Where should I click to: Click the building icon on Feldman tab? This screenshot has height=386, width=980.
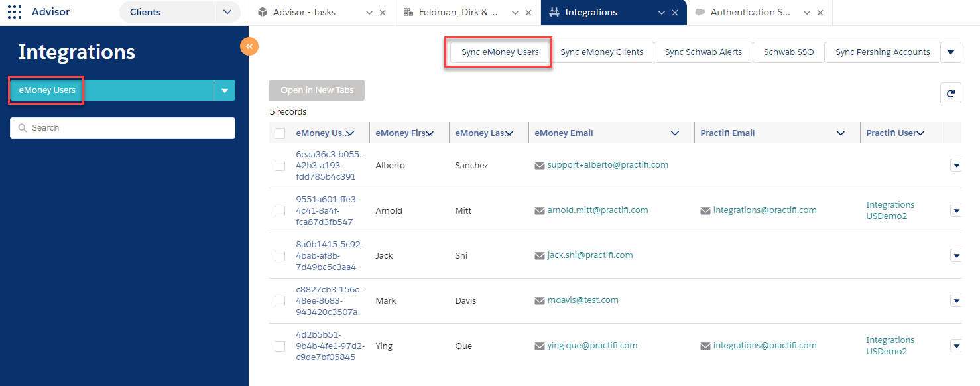(x=408, y=12)
